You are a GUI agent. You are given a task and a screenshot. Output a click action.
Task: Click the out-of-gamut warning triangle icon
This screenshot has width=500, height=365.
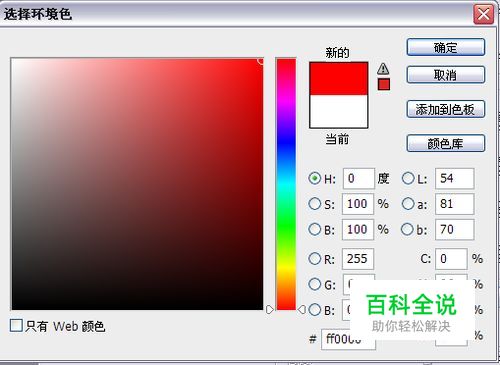point(383,69)
